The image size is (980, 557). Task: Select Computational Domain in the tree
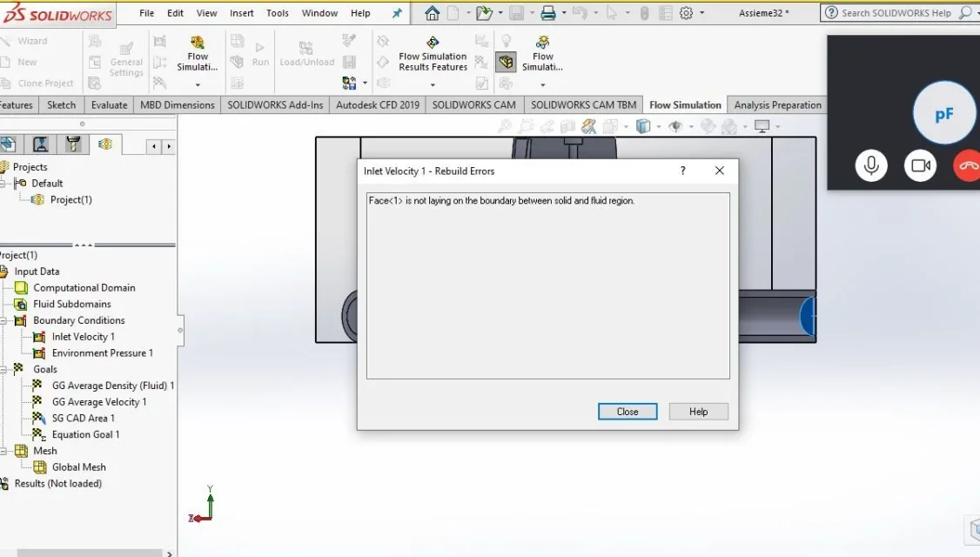(x=84, y=287)
